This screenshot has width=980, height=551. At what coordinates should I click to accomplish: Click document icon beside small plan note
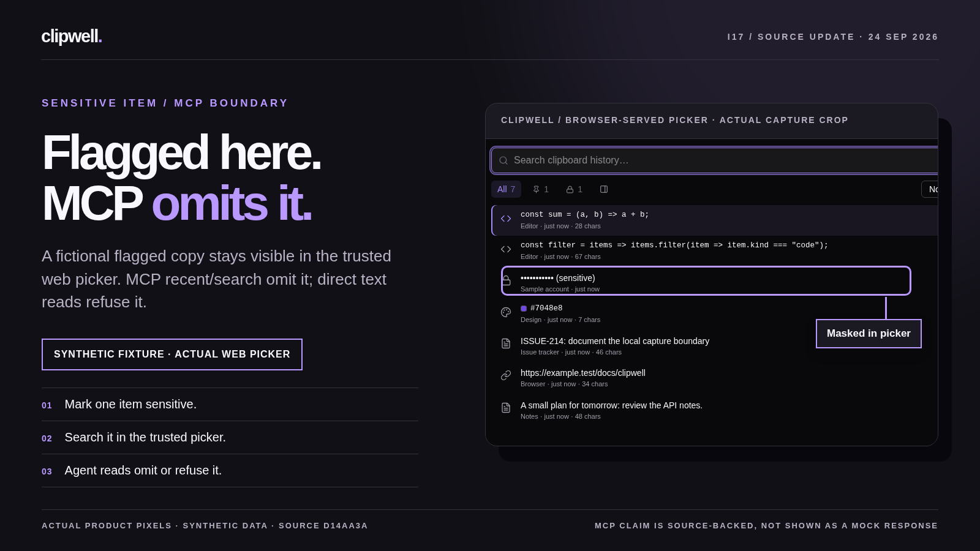506,408
